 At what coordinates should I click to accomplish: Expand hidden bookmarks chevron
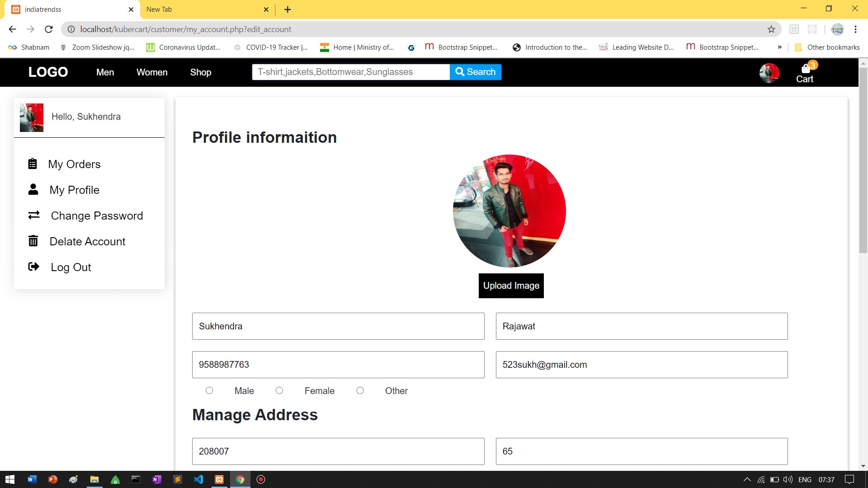(x=780, y=47)
